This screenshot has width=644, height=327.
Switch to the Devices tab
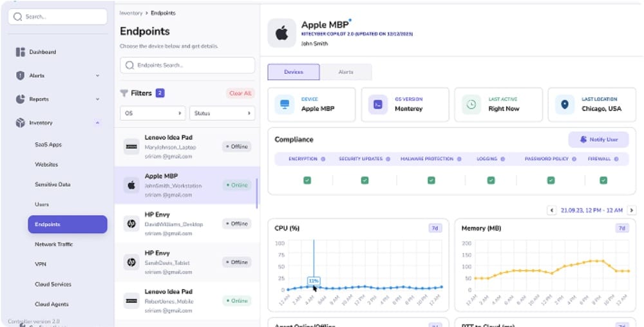pos(294,72)
